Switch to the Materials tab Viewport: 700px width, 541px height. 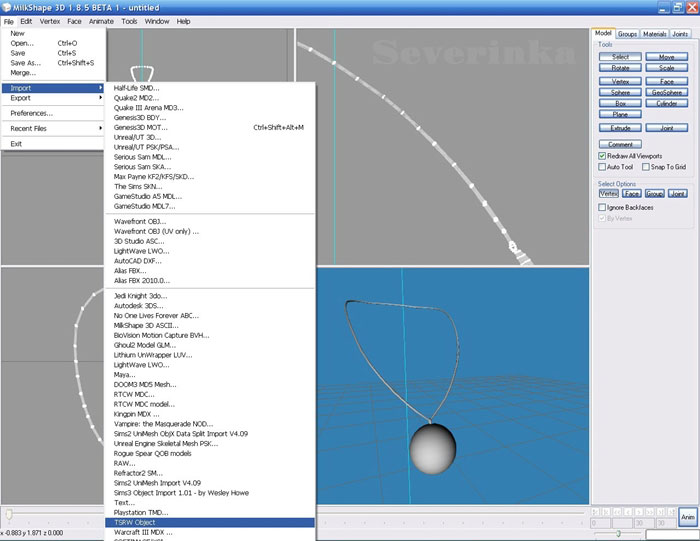coord(654,34)
